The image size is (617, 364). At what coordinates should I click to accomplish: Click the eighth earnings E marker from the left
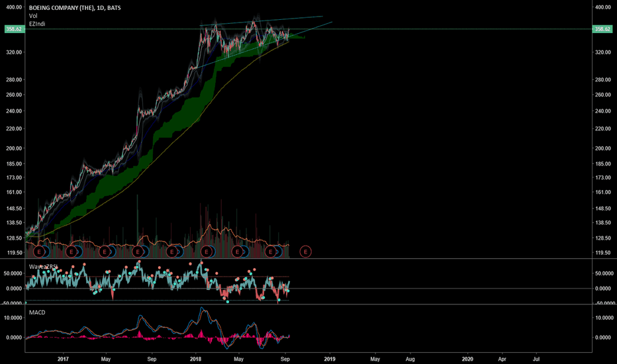point(270,251)
